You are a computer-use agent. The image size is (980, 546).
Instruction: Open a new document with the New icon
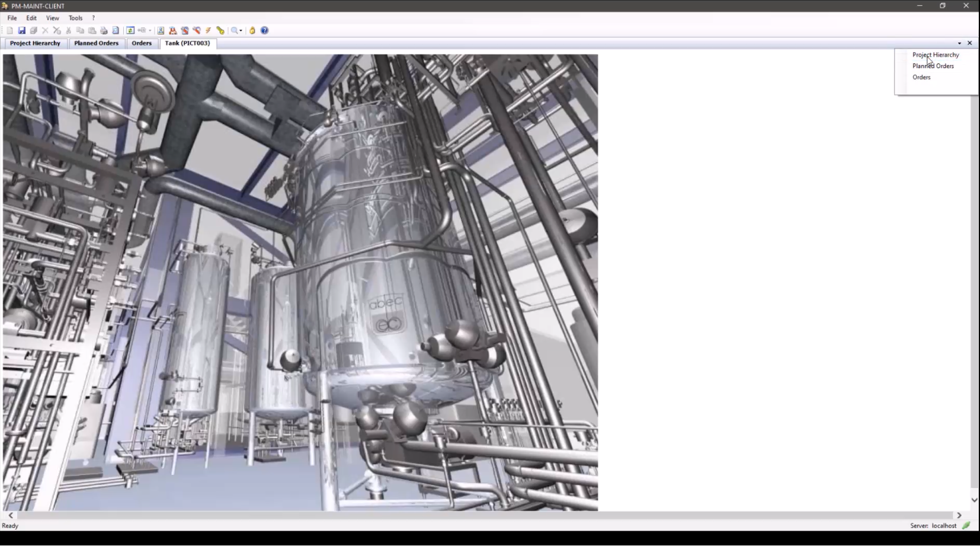pos(10,30)
